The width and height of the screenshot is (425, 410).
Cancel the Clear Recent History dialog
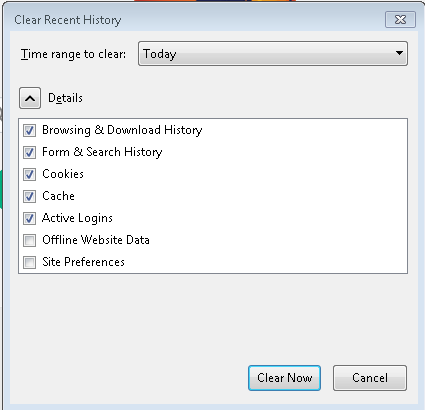pos(370,378)
